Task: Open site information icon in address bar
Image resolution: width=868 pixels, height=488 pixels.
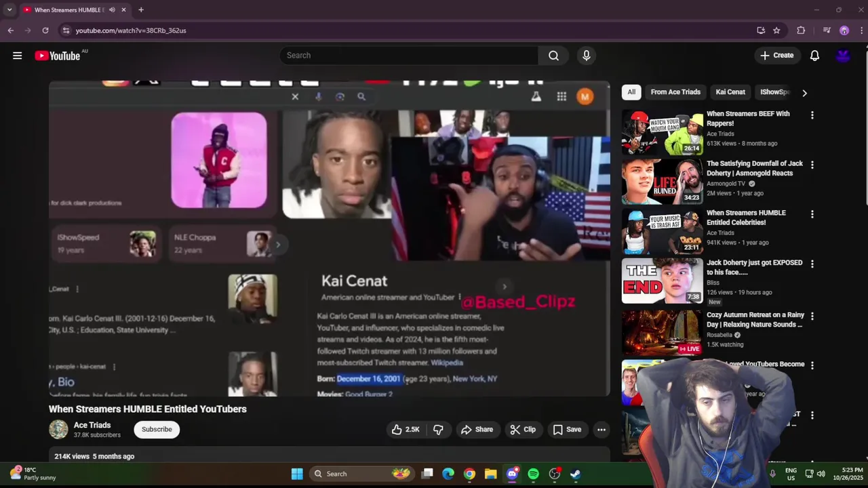Action: pos(66,30)
